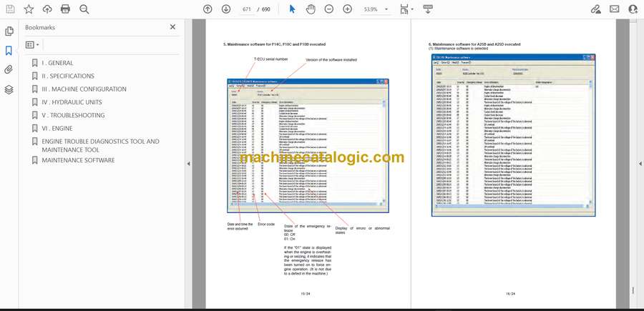Go to previous page arrow

pos(208,9)
